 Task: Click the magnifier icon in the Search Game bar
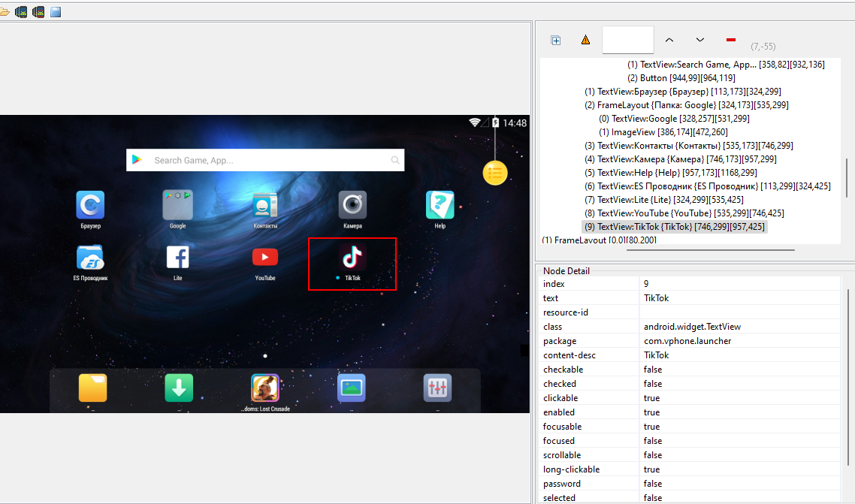[395, 160]
